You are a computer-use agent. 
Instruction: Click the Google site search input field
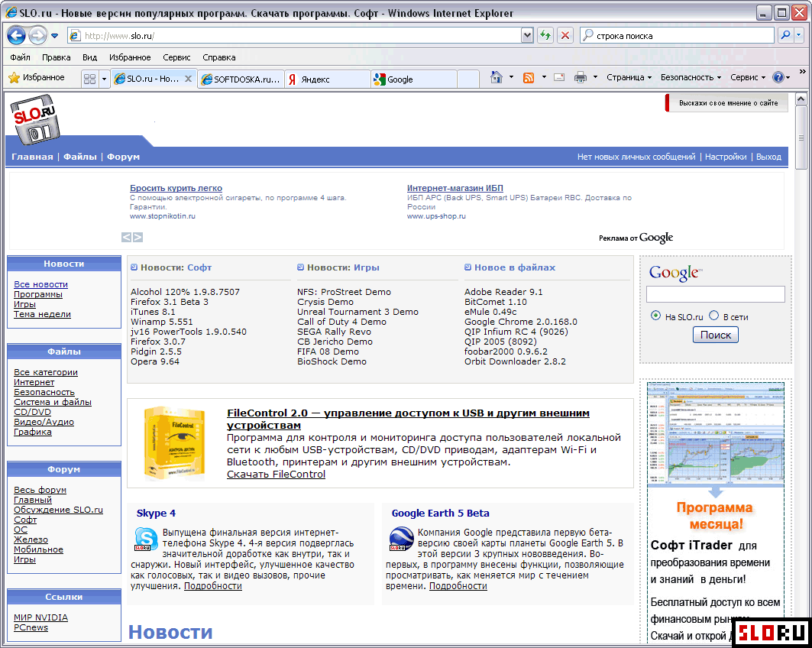point(715,294)
